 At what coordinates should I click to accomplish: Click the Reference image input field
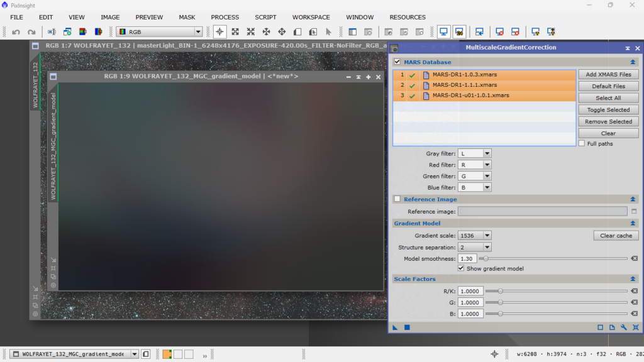click(x=543, y=211)
